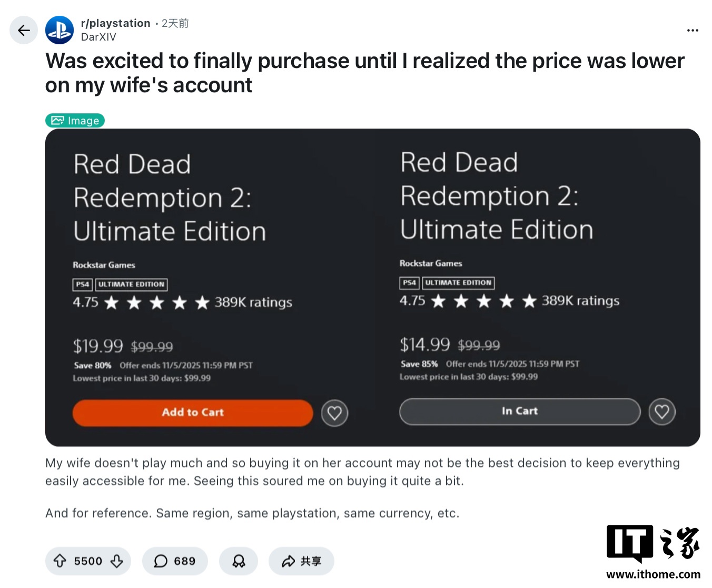Open the r/playstation subreddit avatar
The height and width of the screenshot is (588, 712).
pyautogui.click(x=60, y=31)
